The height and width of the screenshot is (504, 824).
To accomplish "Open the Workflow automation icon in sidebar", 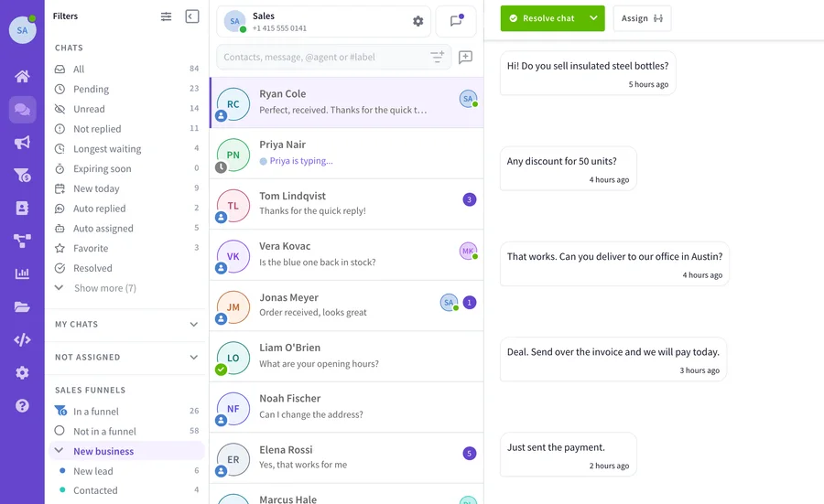I will point(22,241).
